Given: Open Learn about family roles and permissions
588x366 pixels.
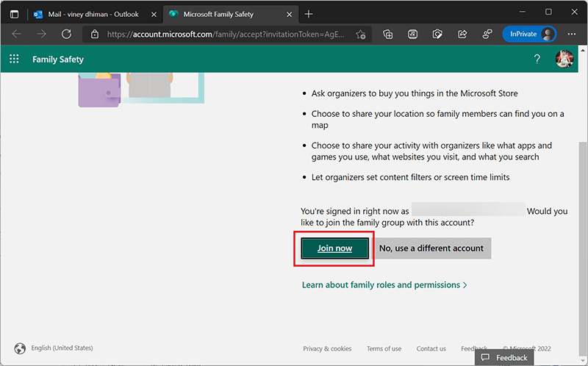Looking at the screenshot, I should [x=384, y=285].
